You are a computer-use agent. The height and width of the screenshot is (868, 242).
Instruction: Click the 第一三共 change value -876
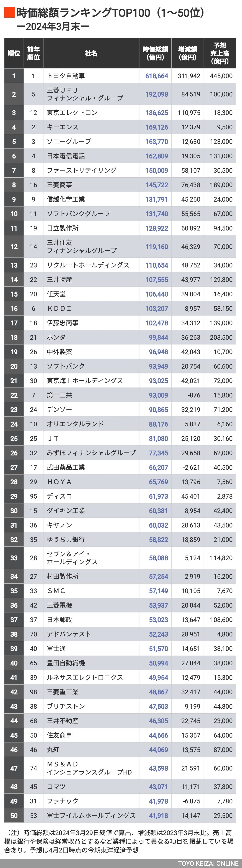click(x=194, y=395)
